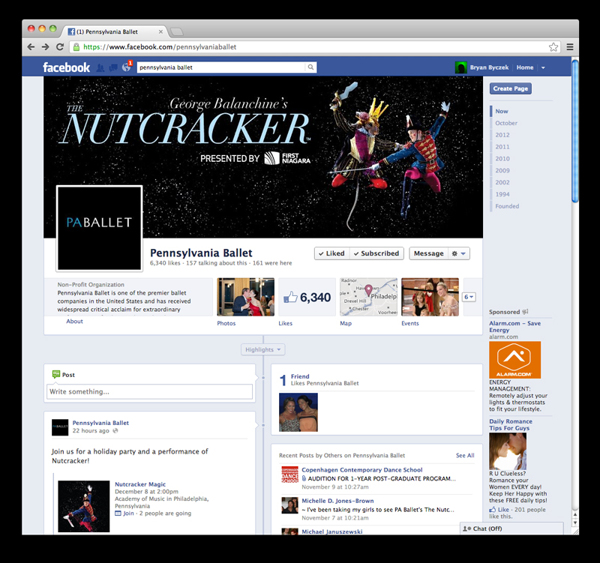Image resolution: width=600 pixels, height=563 pixels.
Task: Click the Message button
Action: coord(429,253)
